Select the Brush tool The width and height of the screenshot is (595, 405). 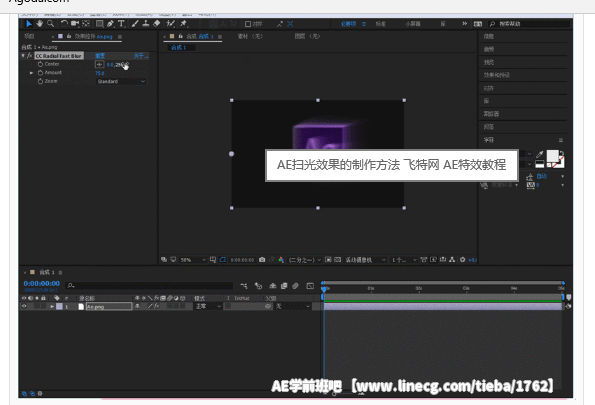tap(135, 24)
